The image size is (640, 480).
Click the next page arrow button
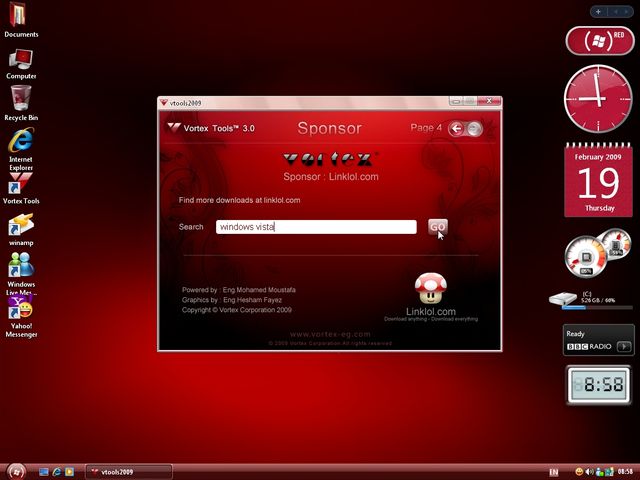[x=474, y=128]
